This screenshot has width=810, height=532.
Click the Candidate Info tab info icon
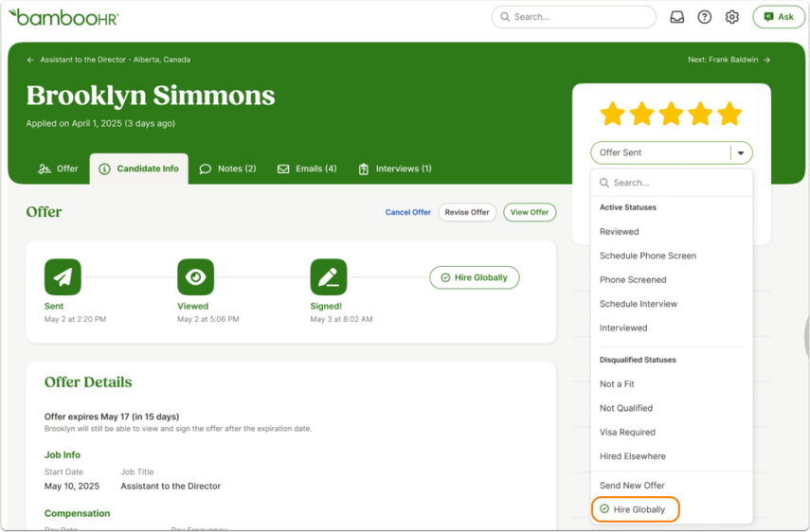(104, 168)
